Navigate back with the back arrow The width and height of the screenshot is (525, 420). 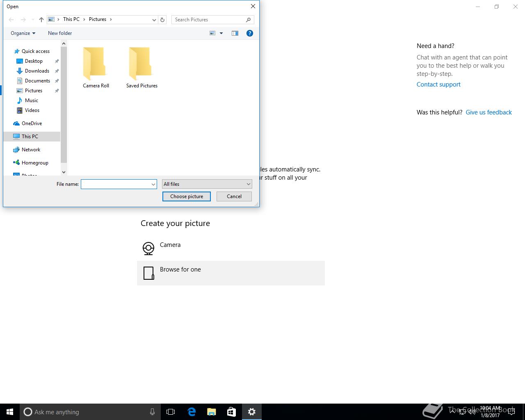(x=11, y=20)
